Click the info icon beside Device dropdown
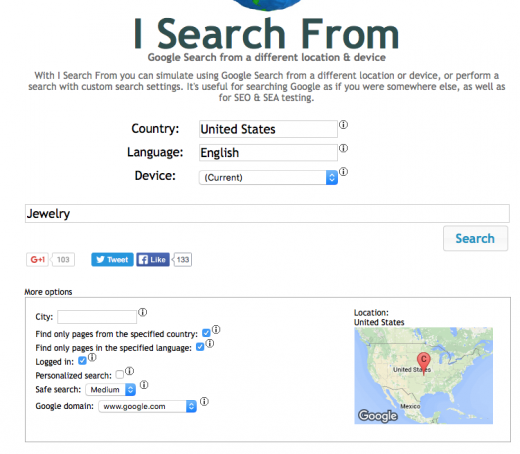The image size is (520, 454). 343,172
